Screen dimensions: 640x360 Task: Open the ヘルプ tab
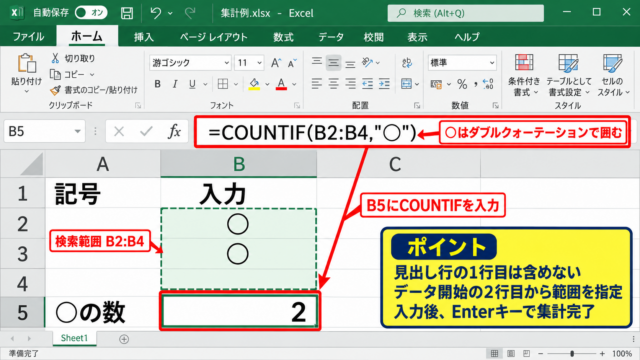pyautogui.click(x=467, y=37)
